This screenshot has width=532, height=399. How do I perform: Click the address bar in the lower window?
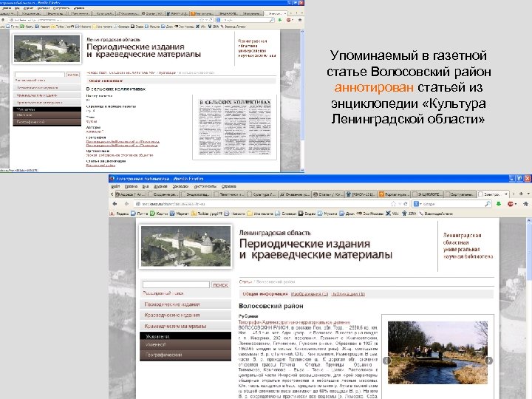[262, 204]
